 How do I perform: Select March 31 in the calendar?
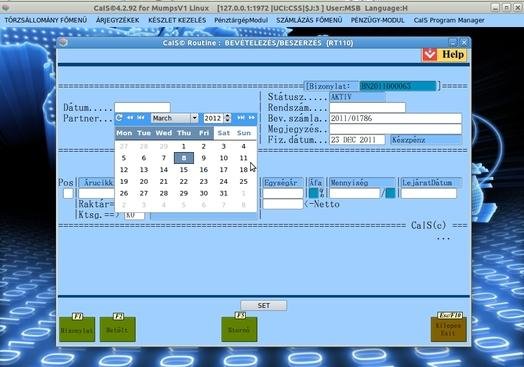coord(224,193)
